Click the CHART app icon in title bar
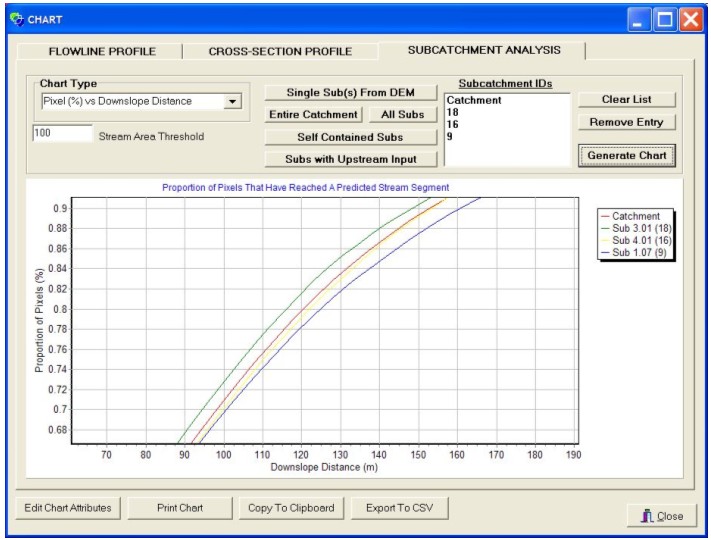The width and height of the screenshot is (711, 540). (x=14, y=18)
